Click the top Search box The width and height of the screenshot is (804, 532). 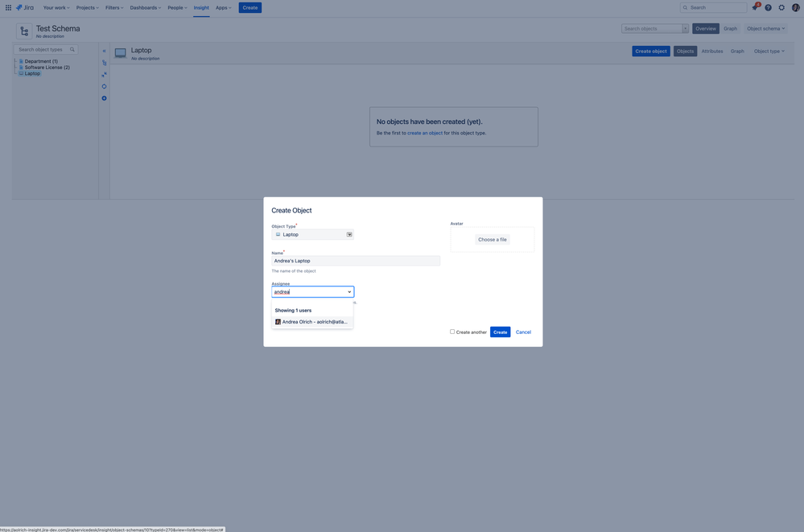click(713, 8)
